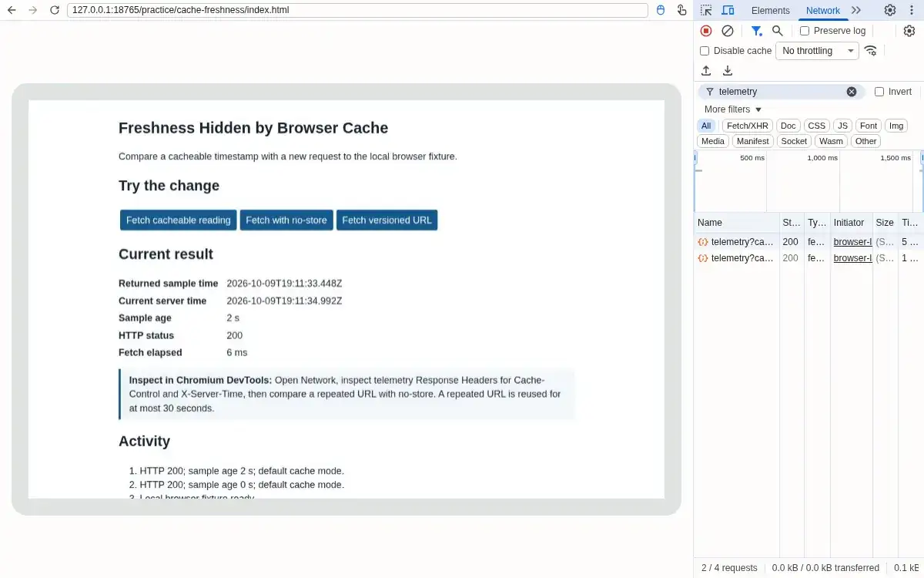
Task: Filter requests by CSS type
Action: (x=817, y=126)
